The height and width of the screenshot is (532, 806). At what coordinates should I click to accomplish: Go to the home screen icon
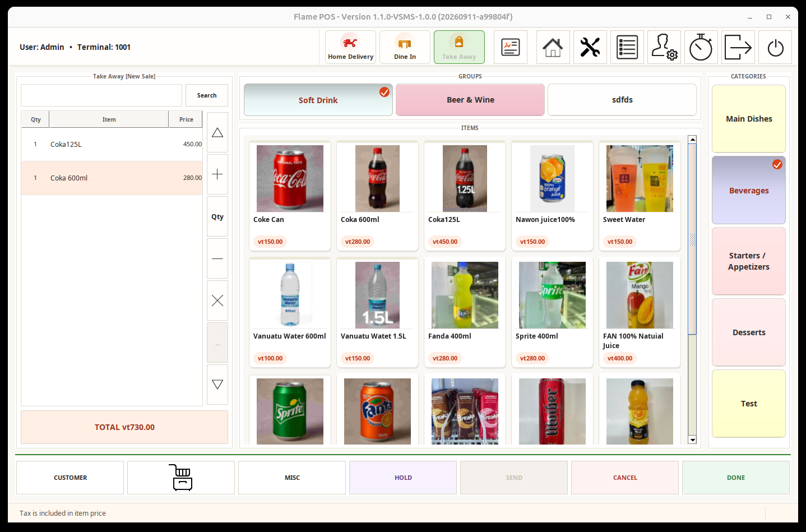[553, 47]
